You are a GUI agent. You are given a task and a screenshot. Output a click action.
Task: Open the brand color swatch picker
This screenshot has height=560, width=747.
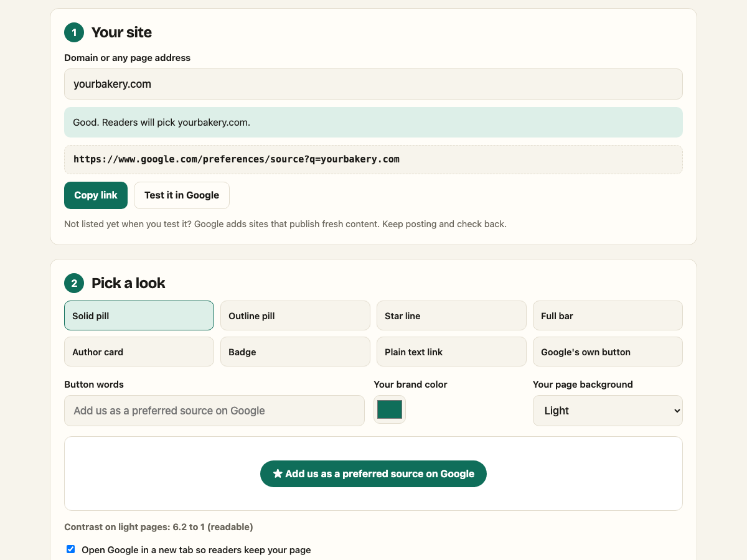tap(390, 409)
